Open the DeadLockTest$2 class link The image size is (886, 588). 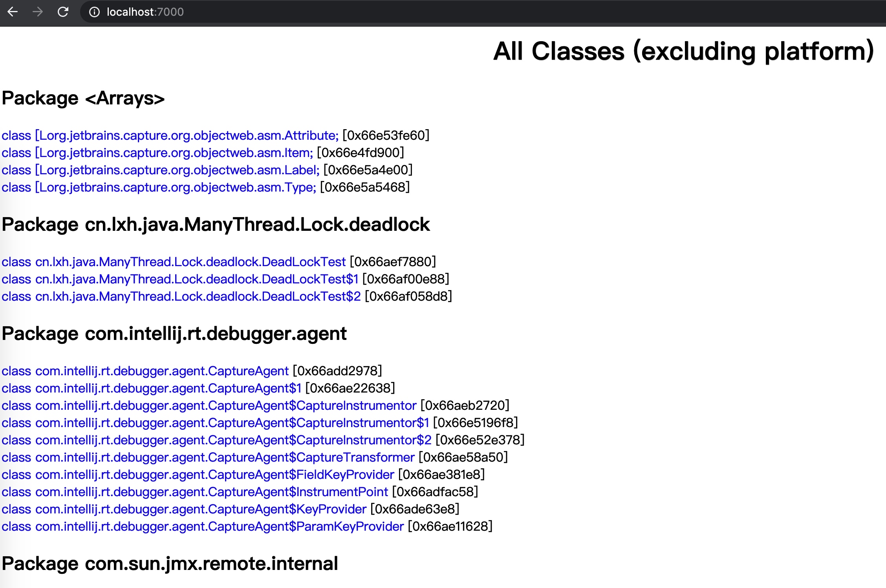(x=181, y=296)
